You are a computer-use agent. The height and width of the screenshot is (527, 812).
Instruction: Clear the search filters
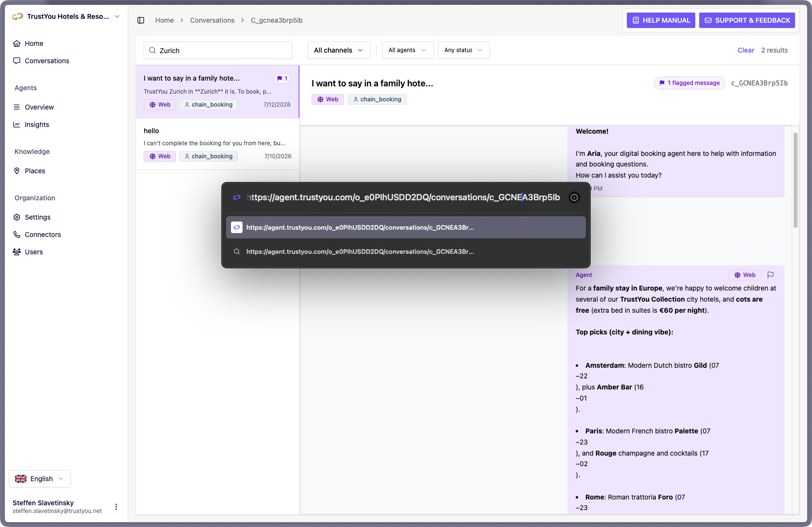pos(746,50)
